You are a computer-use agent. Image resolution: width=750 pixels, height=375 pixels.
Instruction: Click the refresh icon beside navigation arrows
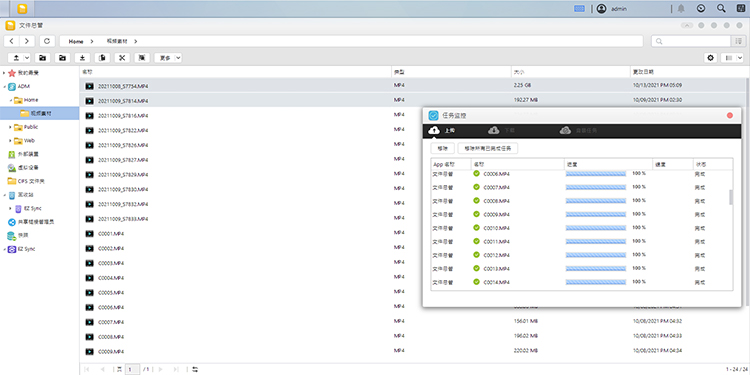pyautogui.click(x=47, y=41)
